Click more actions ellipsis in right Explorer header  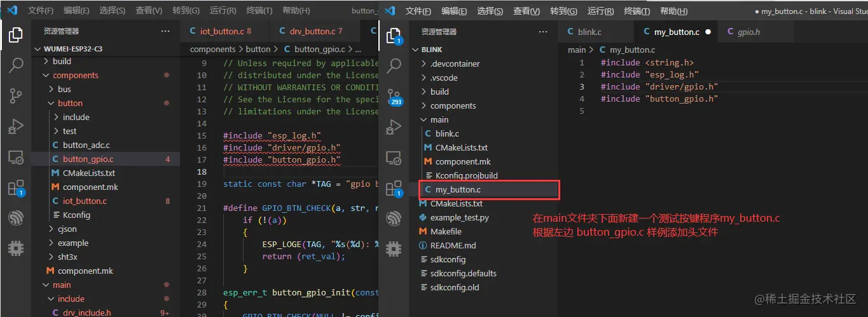(543, 31)
